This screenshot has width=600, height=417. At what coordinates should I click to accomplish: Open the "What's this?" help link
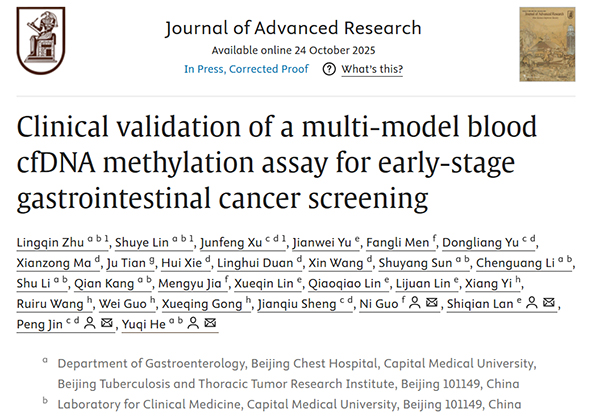tap(372, 69)
